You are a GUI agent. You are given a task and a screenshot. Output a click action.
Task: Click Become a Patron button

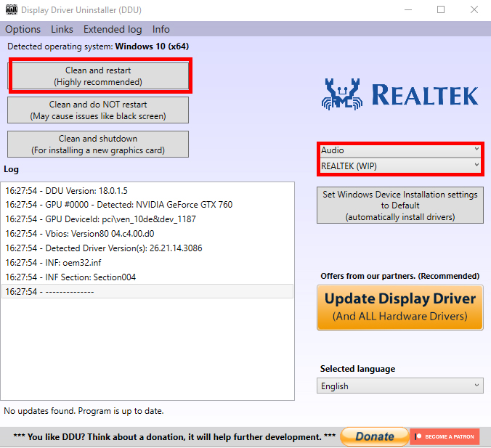pos(445,436)
